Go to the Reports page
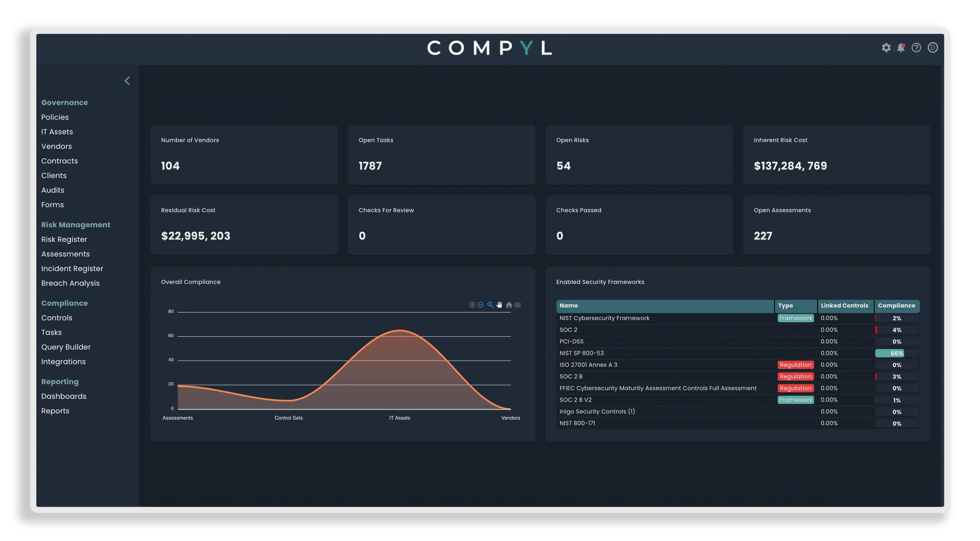Screen dimensions: 980x541 55,411
